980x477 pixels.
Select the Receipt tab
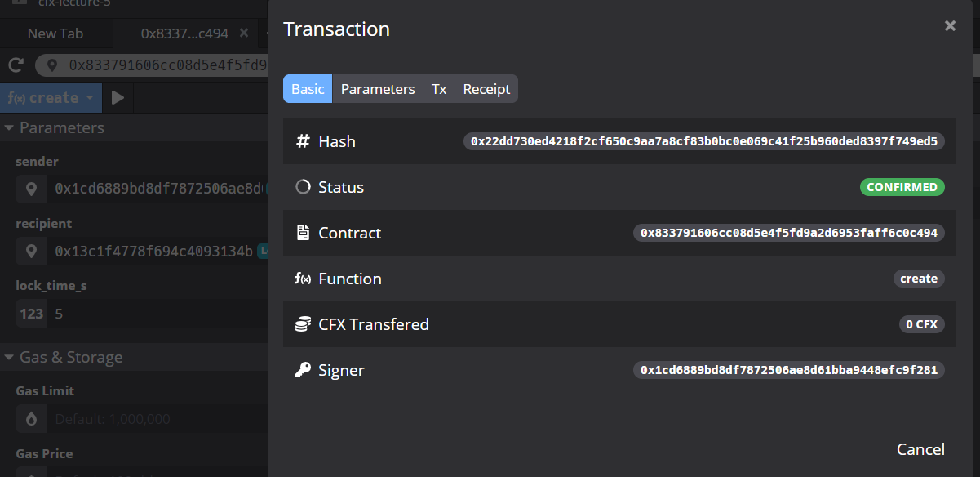point(486,89)
